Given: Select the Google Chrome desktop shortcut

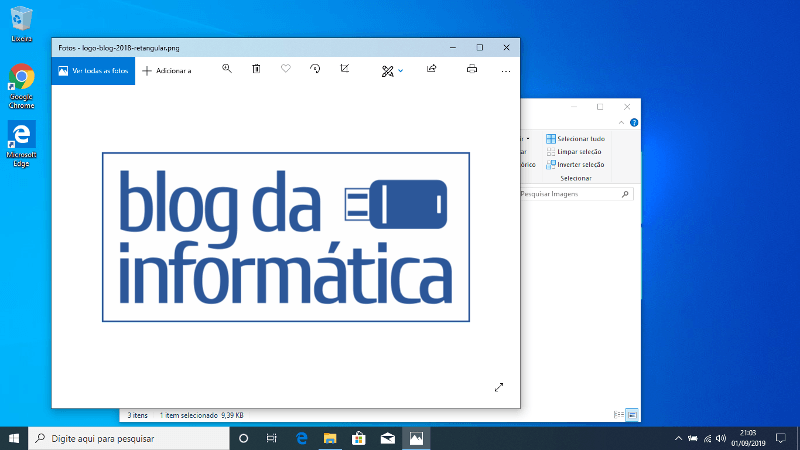Looking at the screenshot, I should (x=21, y=86).
